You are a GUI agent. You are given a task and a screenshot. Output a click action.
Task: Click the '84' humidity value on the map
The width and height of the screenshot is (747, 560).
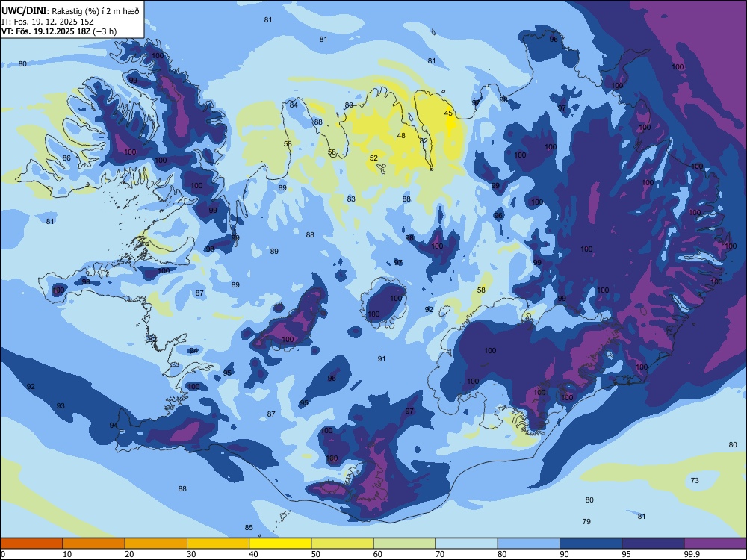tap(294, 105)
